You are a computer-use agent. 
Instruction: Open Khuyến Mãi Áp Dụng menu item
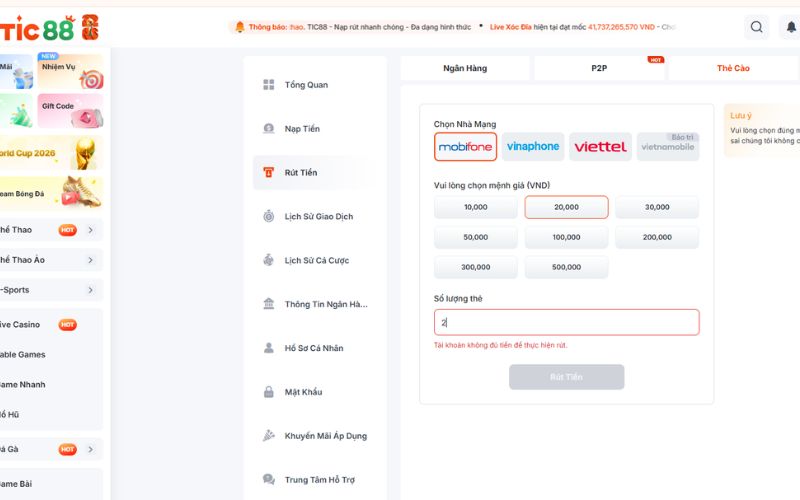click(315, 436)
